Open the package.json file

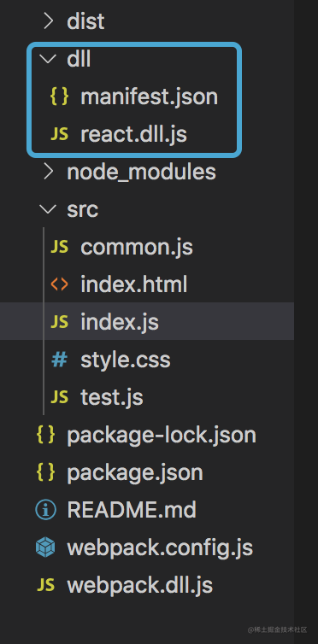pyautogui.click(x=135, y=472)
